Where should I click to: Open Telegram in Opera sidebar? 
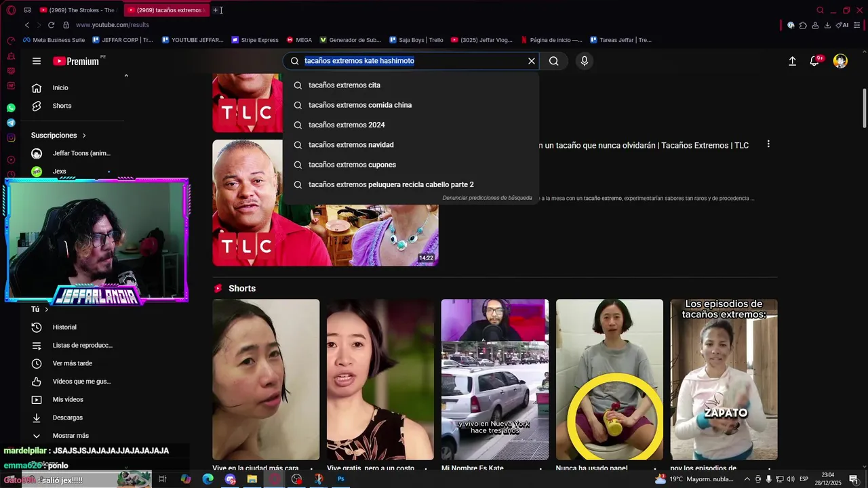pyautogui.click(x=11, y=123)
